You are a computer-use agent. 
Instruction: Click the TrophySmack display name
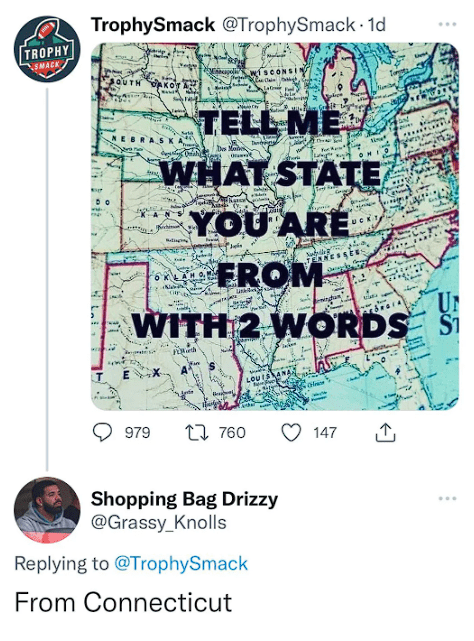[153, 25]
